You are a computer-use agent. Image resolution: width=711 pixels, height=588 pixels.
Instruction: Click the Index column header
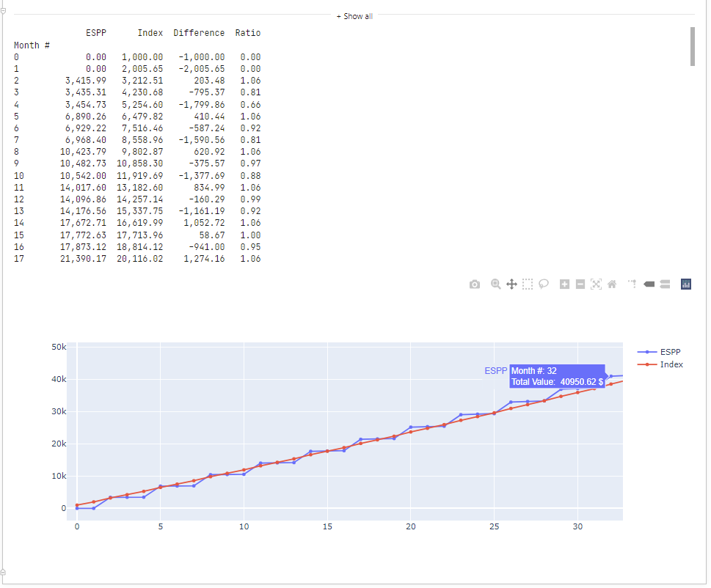pos(150,32)
